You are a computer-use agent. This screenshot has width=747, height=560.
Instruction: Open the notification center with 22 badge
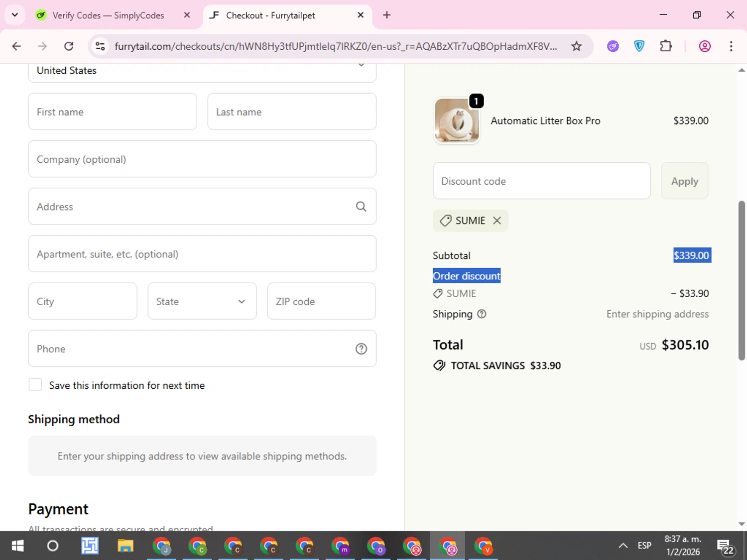[725, 547]
